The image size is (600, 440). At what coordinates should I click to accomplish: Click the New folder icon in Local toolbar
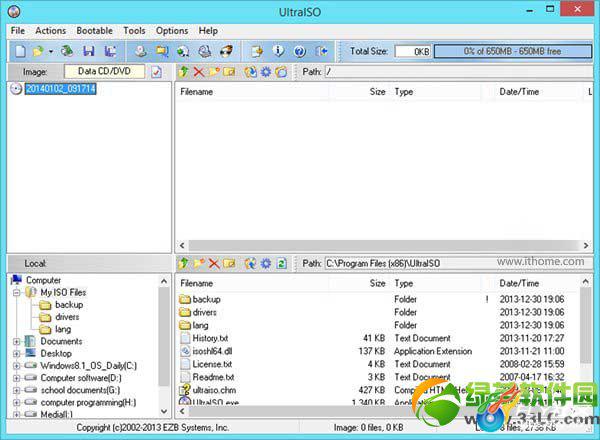[x=199, y=263]
